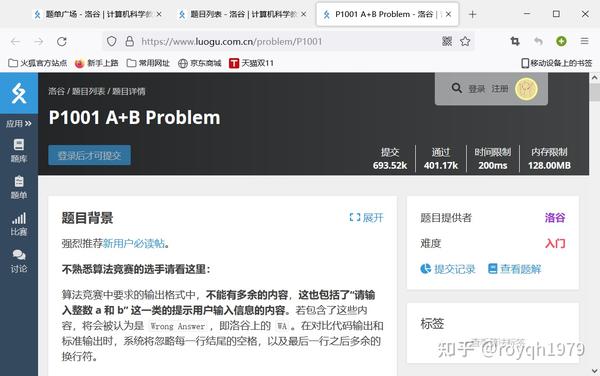Close the P1001 A+B Problem tab
Screen dimensions: 600x376
(448, 14)
